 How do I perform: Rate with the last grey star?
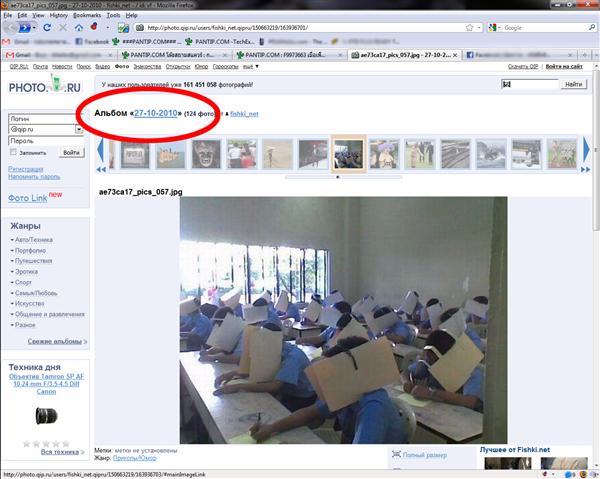coord(66,444)
